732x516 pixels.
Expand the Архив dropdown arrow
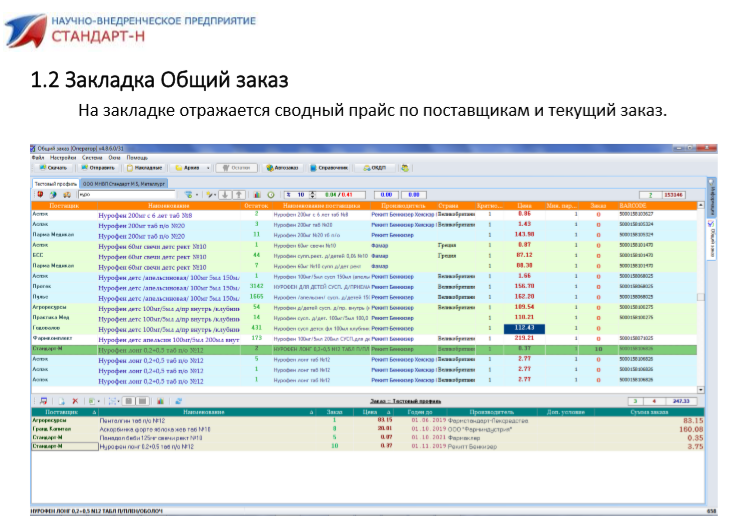point(208,168)
